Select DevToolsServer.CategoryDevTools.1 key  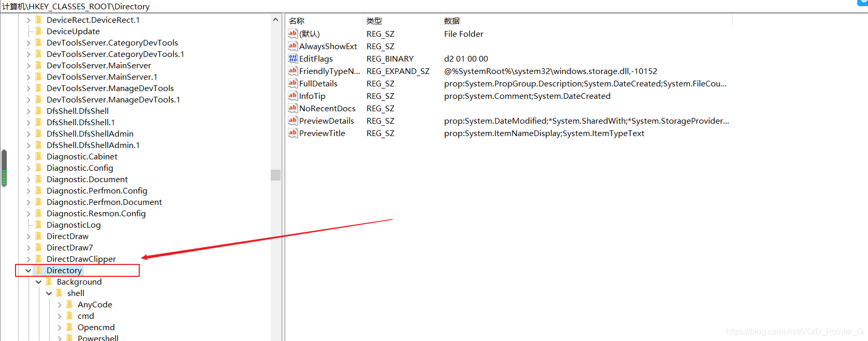pos(115,54)
